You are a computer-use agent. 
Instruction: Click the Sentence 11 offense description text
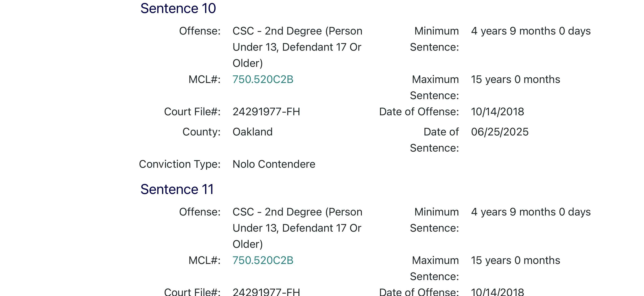tap(297, 228)
